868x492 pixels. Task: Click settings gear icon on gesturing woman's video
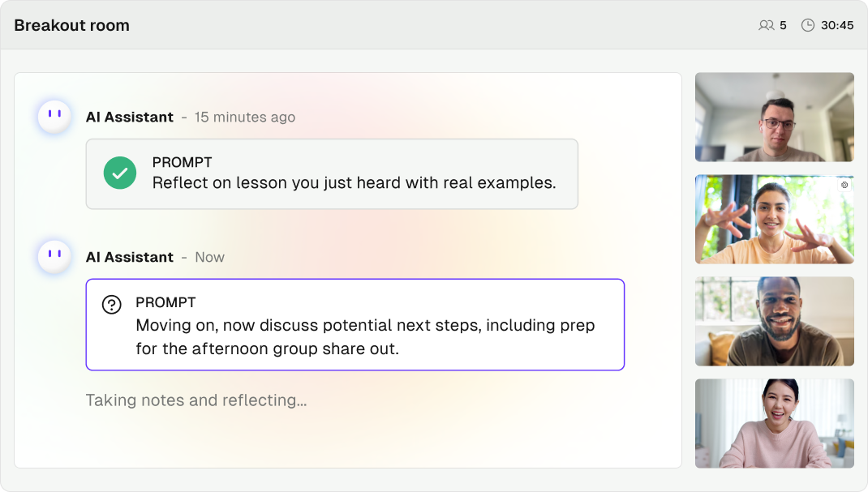tap(844, 185)
